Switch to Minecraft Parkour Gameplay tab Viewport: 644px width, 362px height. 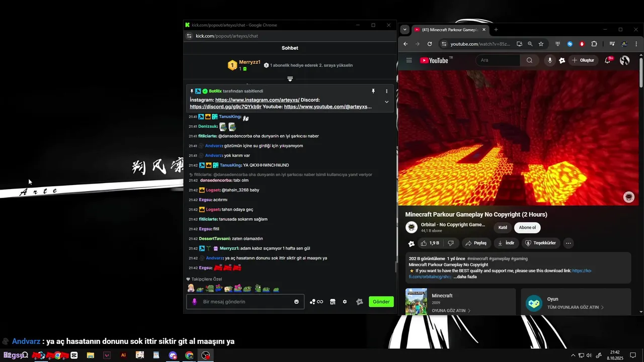(450, 30)
